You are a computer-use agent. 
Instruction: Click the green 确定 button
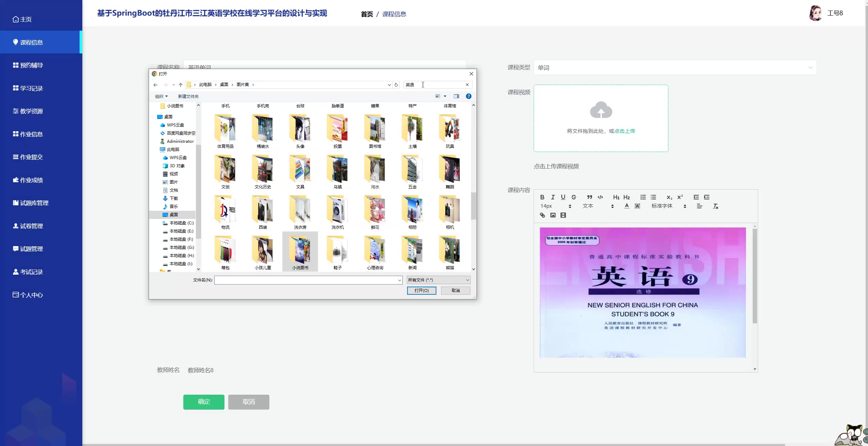click(x=204, y=402)
